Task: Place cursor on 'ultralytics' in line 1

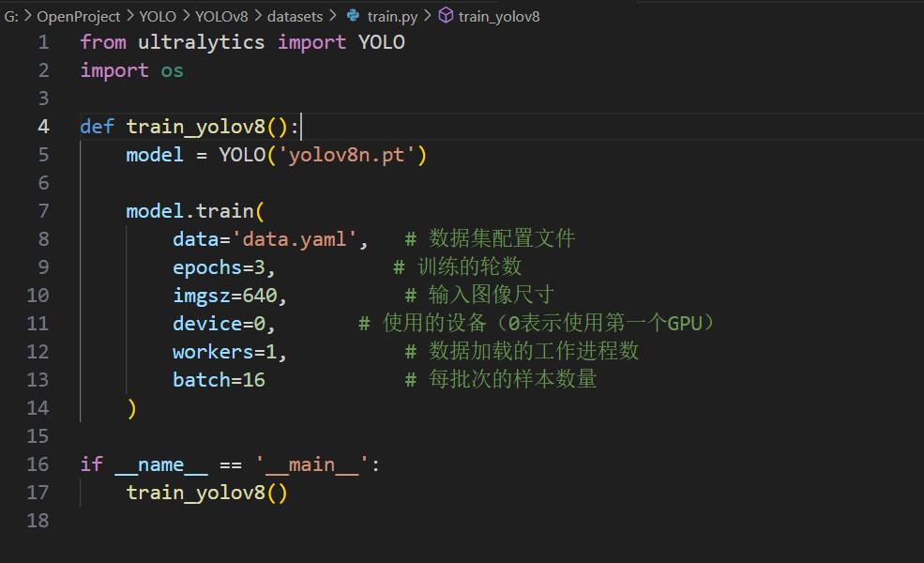Action: (201, 42)
